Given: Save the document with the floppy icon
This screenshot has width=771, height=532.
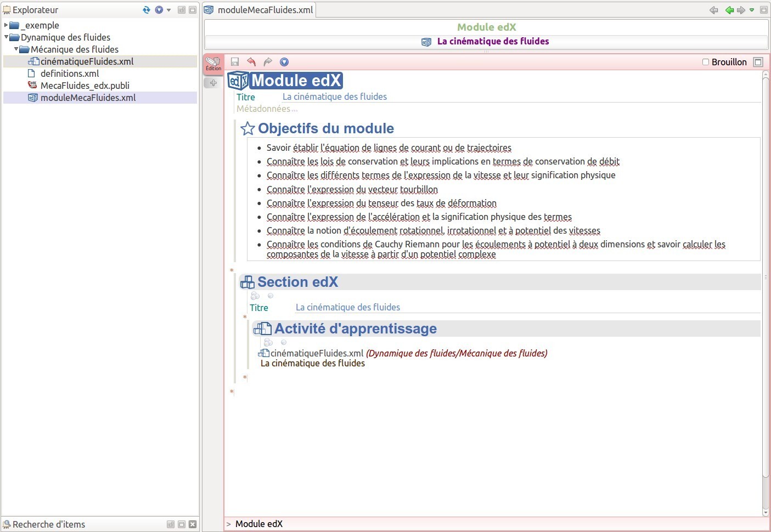Looking at the screenshot, I should (235, 62).
